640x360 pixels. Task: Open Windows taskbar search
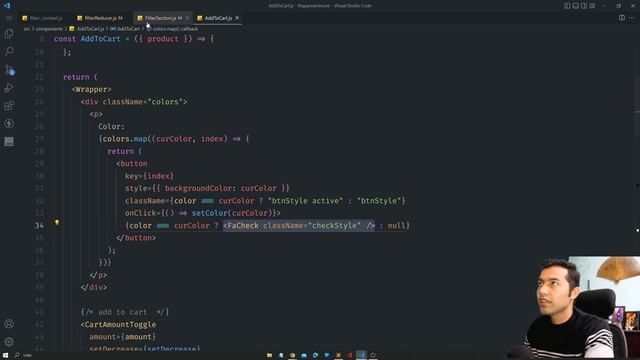pos(17,355)
